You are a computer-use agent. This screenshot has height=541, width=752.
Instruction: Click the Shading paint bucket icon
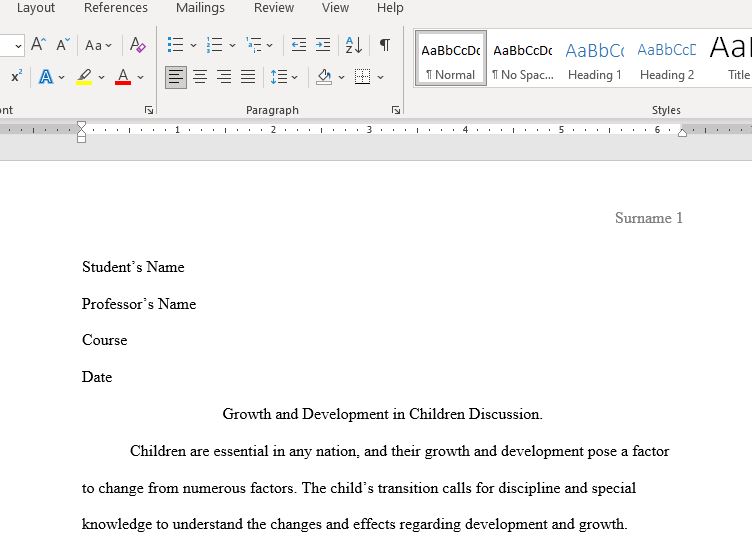coord(325,77)
